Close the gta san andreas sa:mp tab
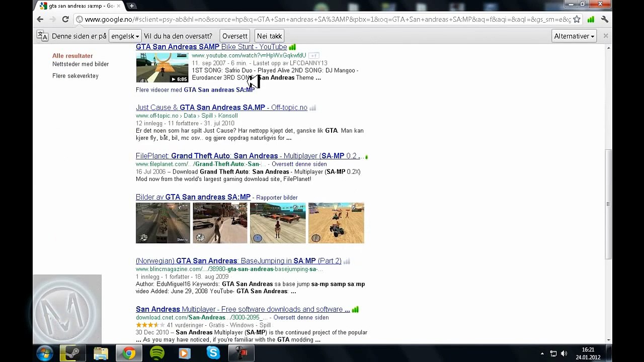The image size is (644, 362). point(119,6)
